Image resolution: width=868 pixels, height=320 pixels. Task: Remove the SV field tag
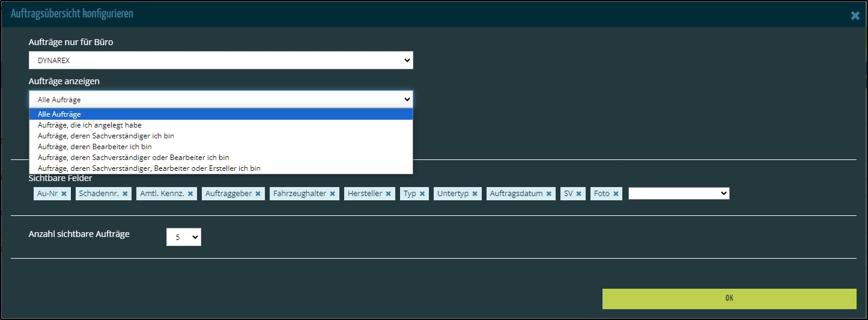click(578, 194)
